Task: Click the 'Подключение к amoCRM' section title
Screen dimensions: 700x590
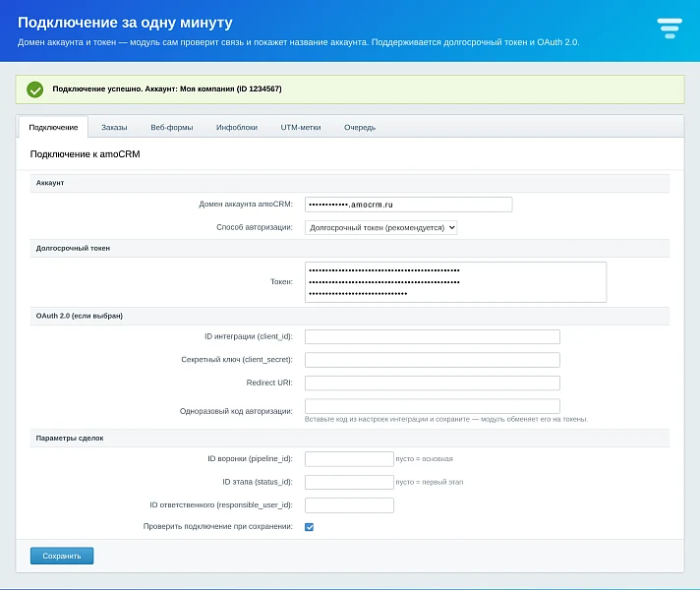Action: (85, 154)
